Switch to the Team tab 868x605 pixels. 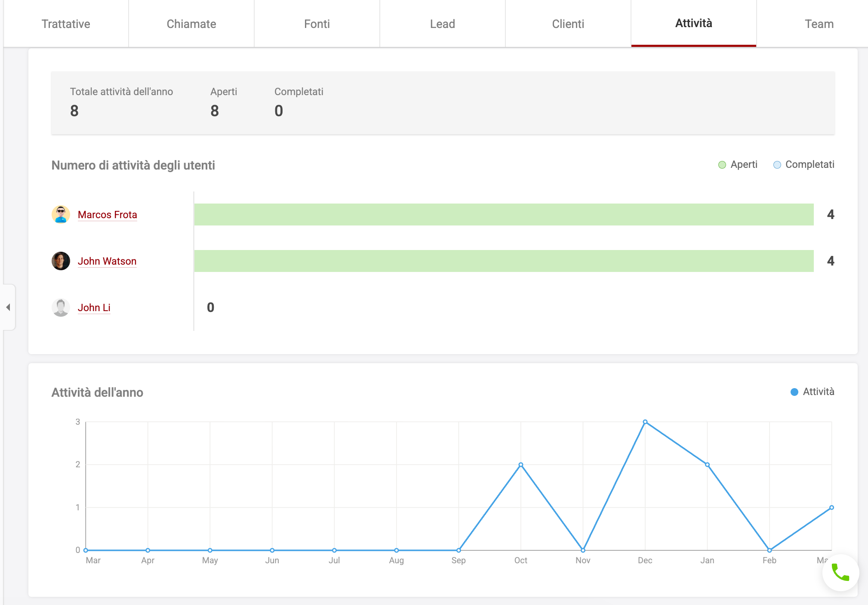[x=819, y=24]
